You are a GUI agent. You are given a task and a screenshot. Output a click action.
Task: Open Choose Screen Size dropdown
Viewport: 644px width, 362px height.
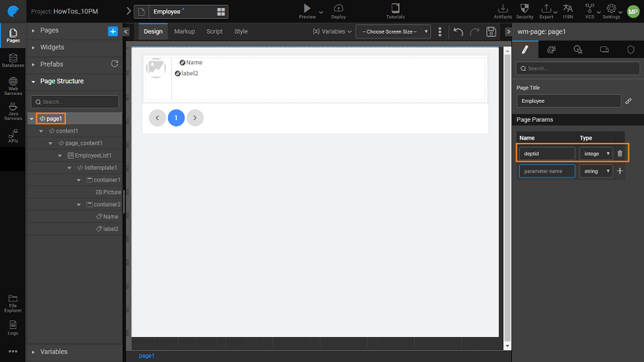pyautogui.click(x=393, y=31)
